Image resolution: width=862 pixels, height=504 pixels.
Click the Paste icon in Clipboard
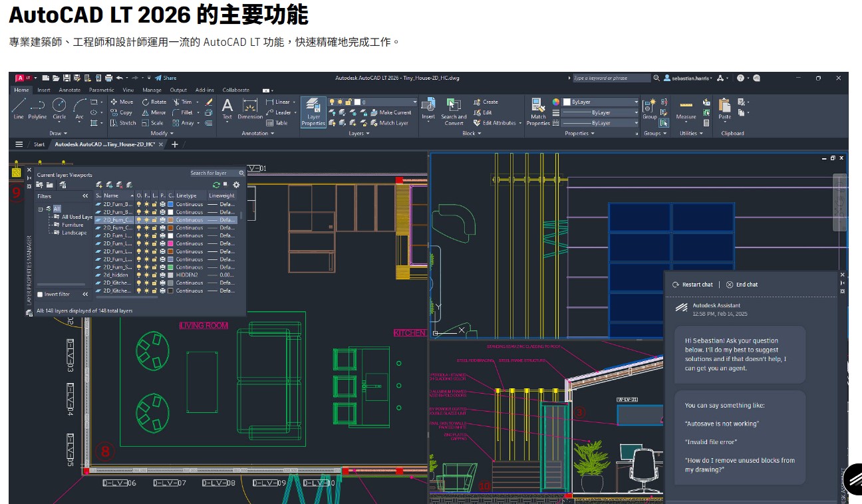pyautogui.click(x=724, y=109)
